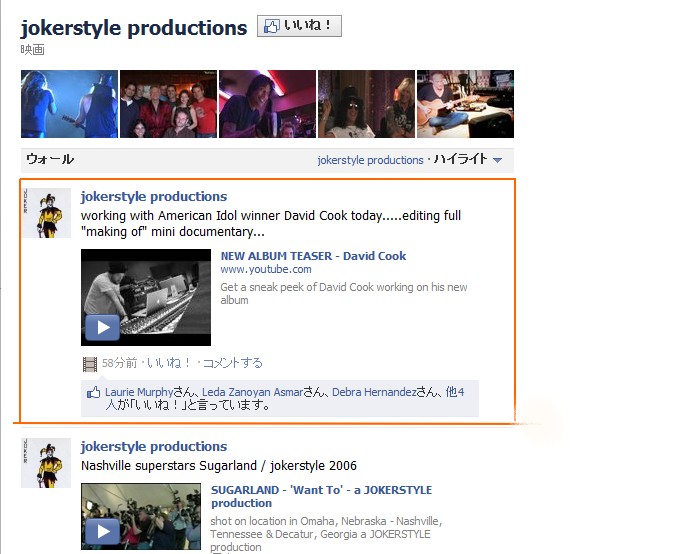The image size is (673, 554).
Task: Play the Sugarland Want To video
Action: [x=141, y=517]
